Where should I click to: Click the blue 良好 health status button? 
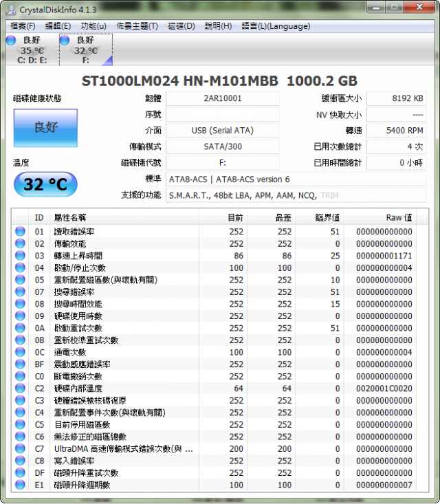click(45, 128)
